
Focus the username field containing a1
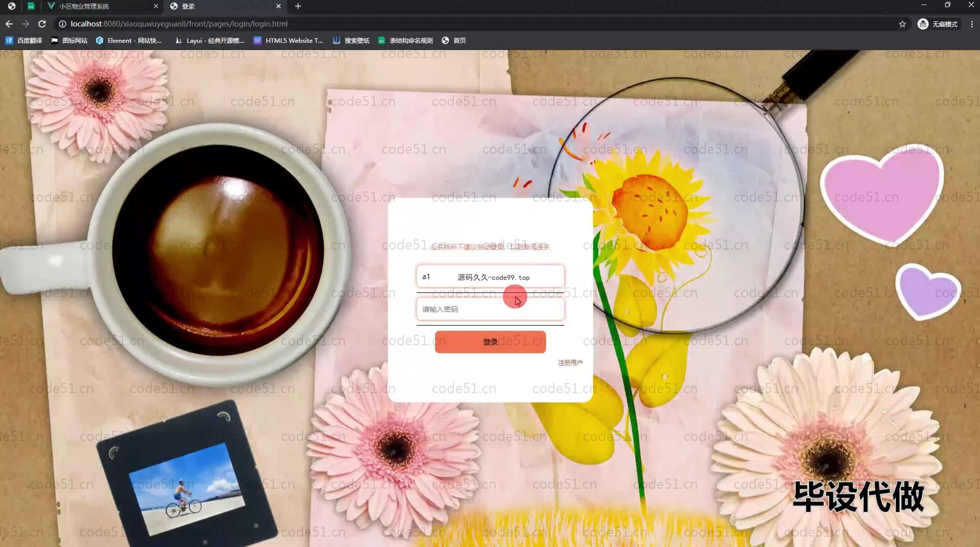(490, 276)
